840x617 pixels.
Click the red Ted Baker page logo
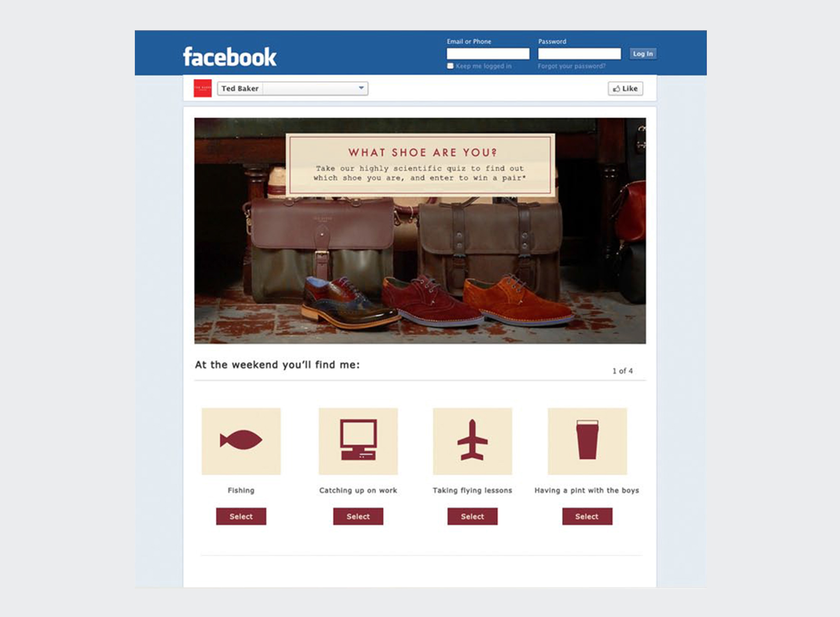(202, 88)
